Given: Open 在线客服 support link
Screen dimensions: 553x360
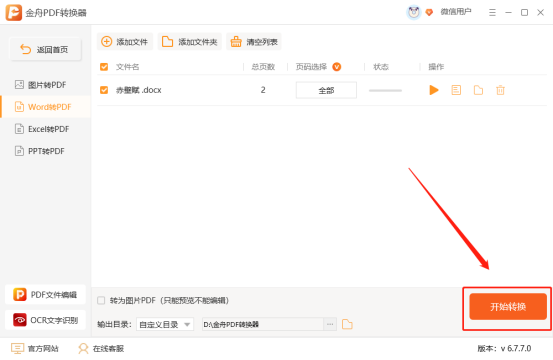Looking at the screenshot, I should (x=101, y=348).
